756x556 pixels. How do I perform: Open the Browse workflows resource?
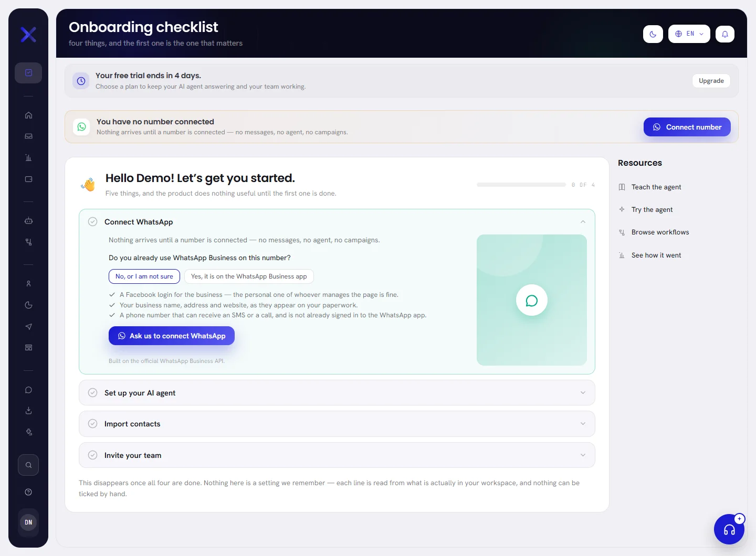[654, 232]
